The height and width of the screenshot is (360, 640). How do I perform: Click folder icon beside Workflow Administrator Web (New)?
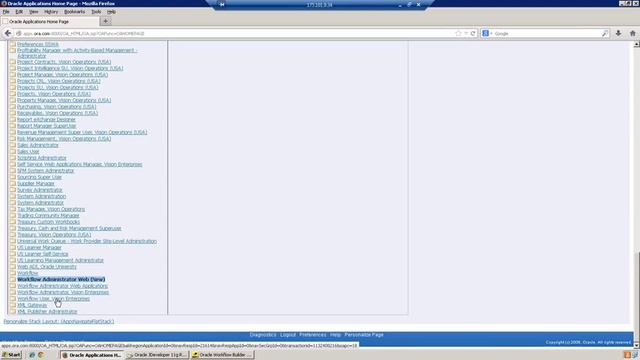click(13, 280)
